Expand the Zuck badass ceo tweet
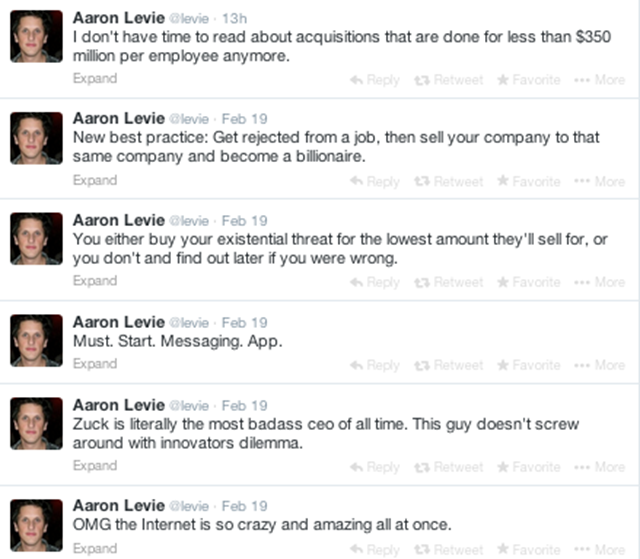Image resolution: width=640 pixels, height=559 pixels. tap(95, 465)
